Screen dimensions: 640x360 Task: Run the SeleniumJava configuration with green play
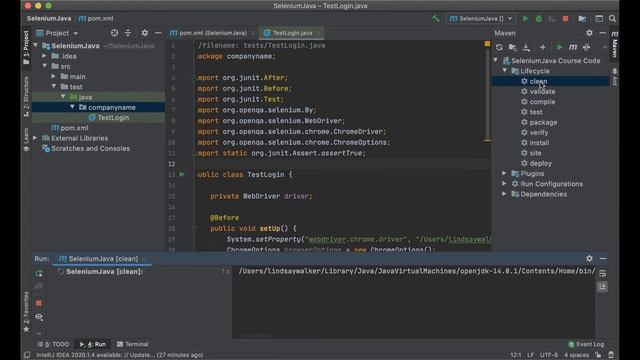525,19
